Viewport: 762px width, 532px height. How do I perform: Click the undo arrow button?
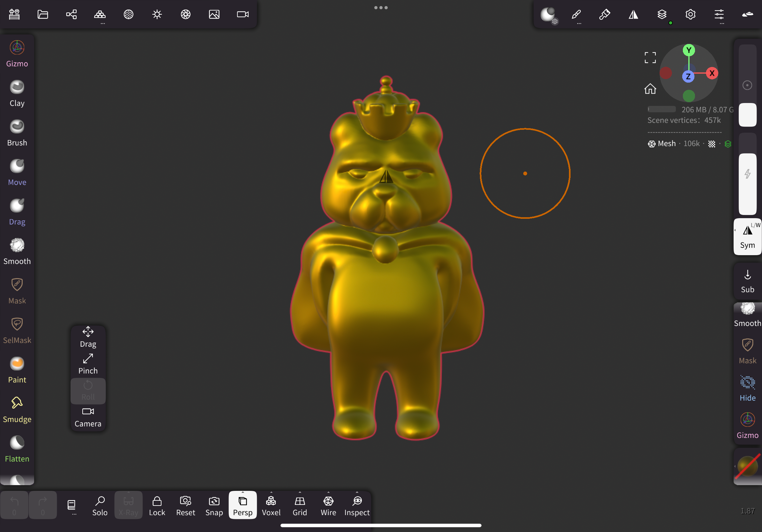14,505
